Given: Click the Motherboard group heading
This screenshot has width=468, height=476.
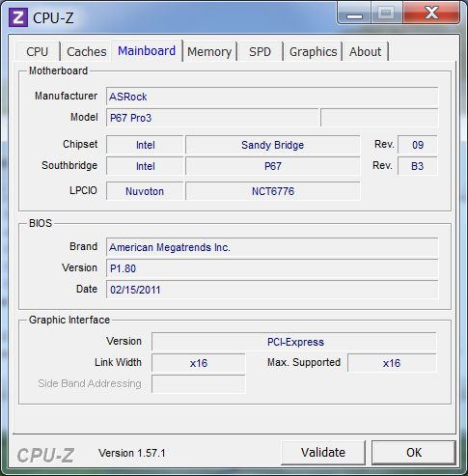Looking at the screenshot, I should click(x=58, y=70).
